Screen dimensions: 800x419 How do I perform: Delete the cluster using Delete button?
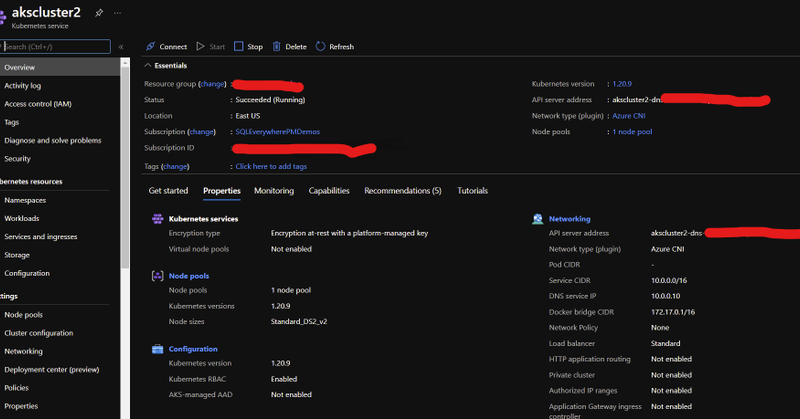pyautogui.click(x=289, y=46)
